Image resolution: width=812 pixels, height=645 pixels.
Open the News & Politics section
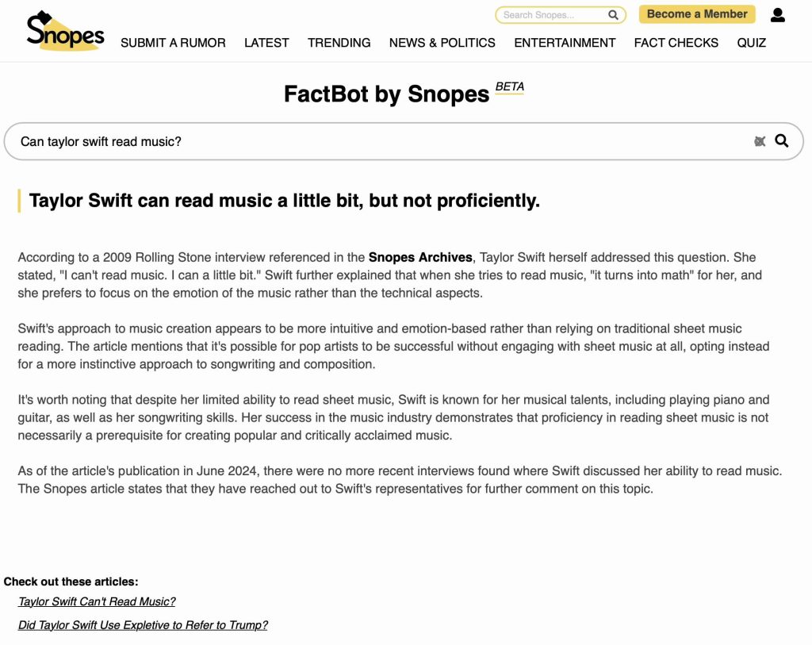(x=442, y=43)
